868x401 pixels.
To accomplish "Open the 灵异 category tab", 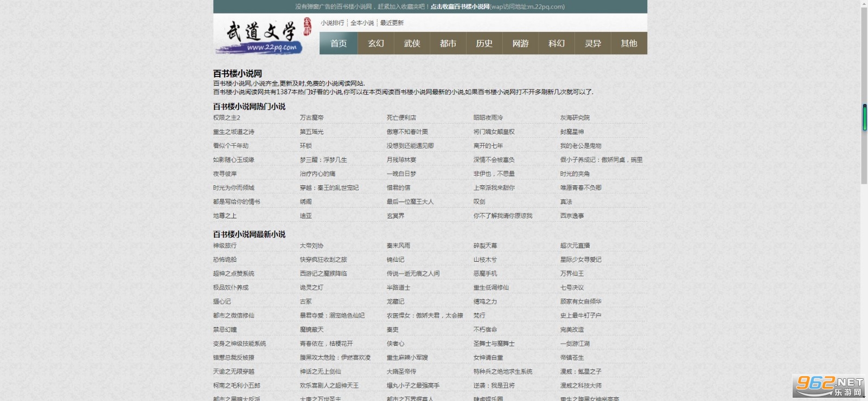I will [x=593, y=43].
